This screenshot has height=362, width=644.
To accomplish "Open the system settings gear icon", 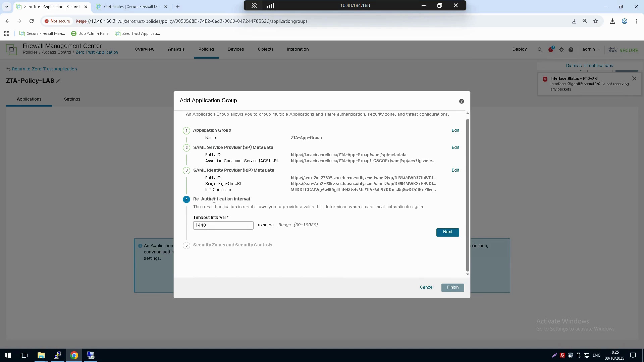I will [561, 50].
